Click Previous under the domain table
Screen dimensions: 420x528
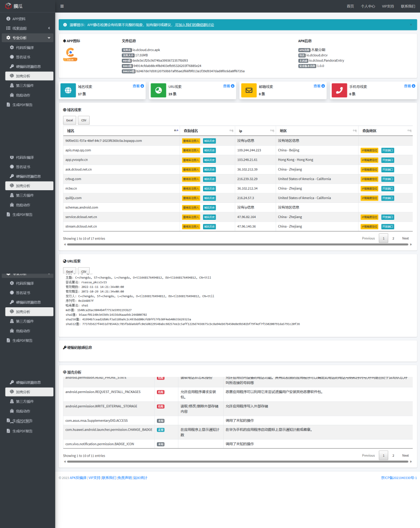point(368,238)
